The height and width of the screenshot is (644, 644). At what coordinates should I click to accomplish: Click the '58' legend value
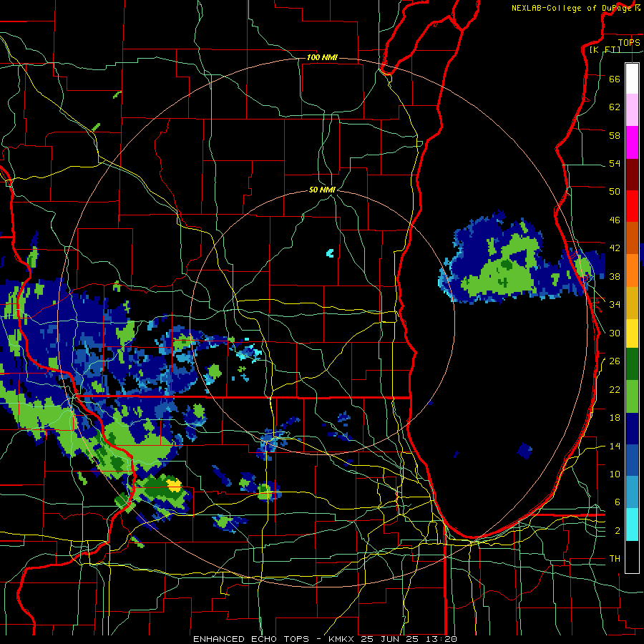click(x=615, y=135)
